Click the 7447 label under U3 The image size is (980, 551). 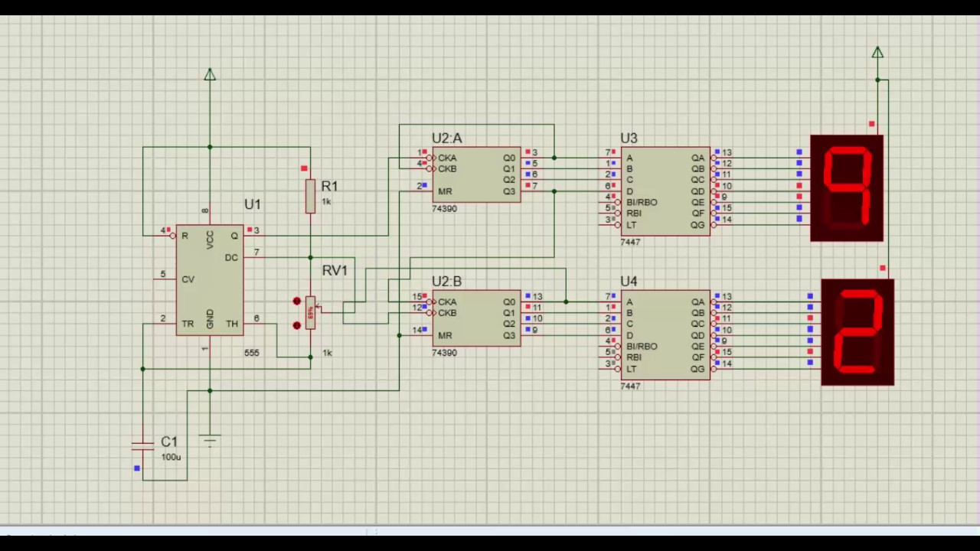click(630, 242)
